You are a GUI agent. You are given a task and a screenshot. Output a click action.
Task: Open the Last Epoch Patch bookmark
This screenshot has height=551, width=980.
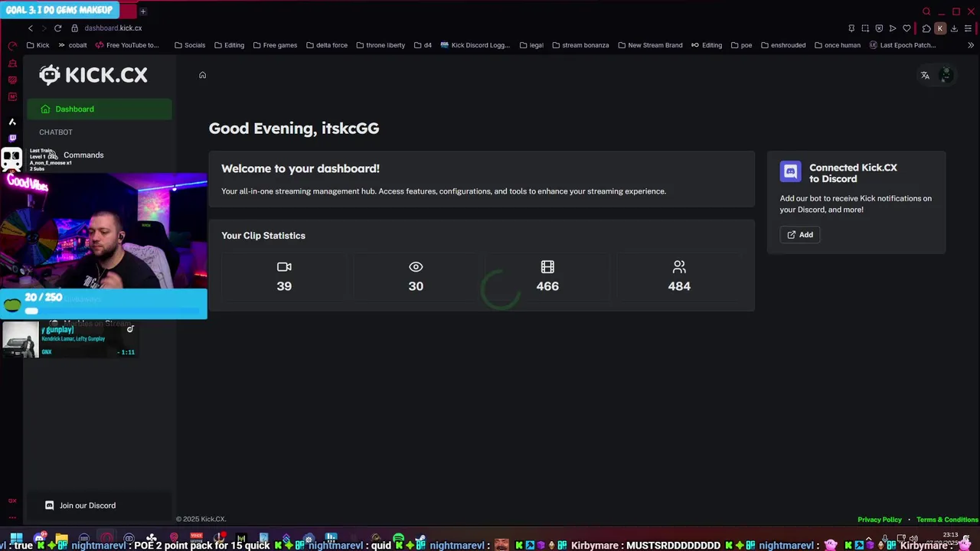tap(903, 45)
